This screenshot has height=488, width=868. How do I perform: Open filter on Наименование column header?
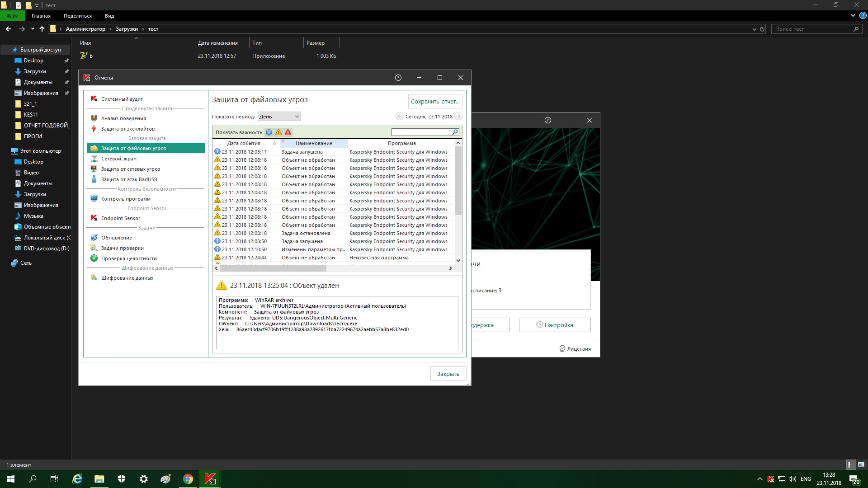click(x=283, y=141)
